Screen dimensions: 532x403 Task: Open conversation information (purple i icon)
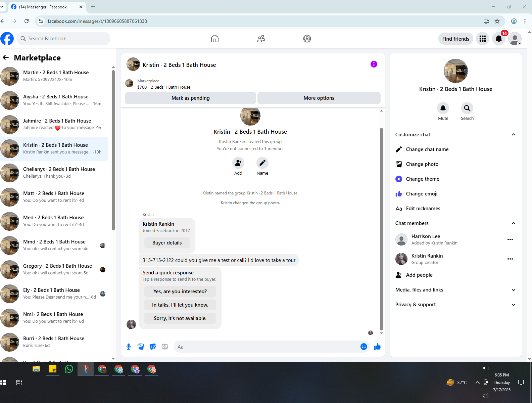(x=374, y=64)
